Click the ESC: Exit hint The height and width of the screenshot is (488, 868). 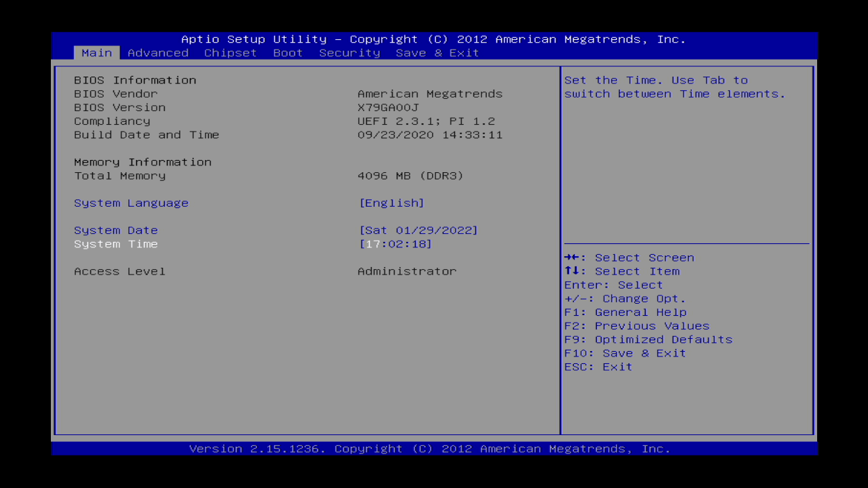(599, 367)
